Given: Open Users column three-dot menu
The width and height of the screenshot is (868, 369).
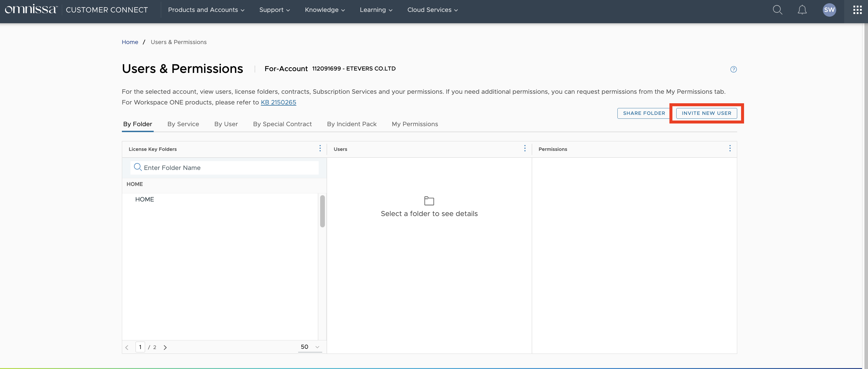Looking at the screenshot, I should (x=525, y=148).
